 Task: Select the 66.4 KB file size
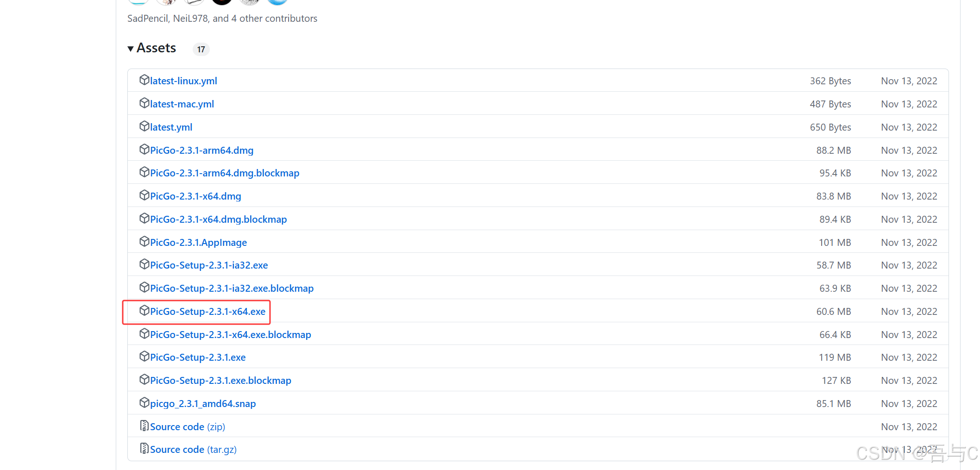[x=835, y=335]
